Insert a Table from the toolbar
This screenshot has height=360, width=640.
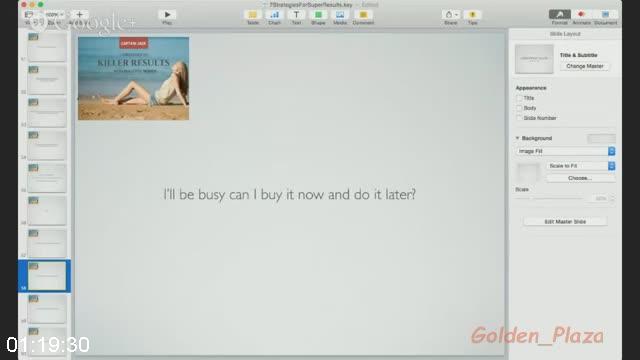point(253,15)
